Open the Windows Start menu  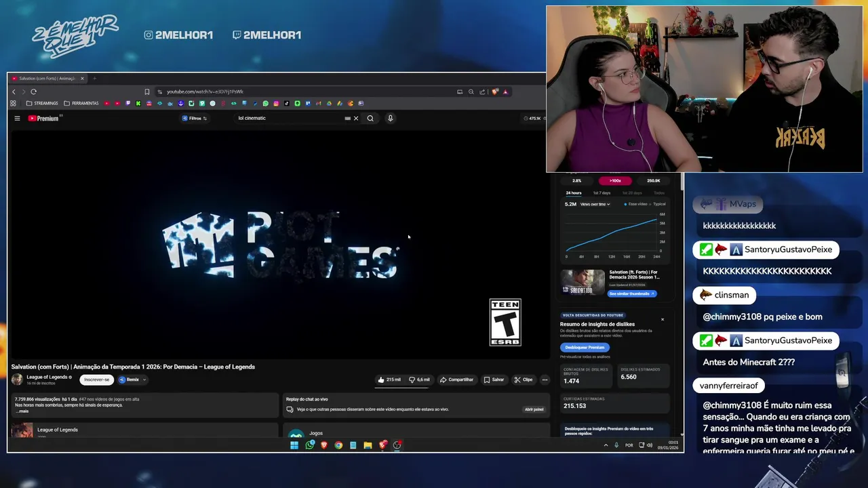294,445
